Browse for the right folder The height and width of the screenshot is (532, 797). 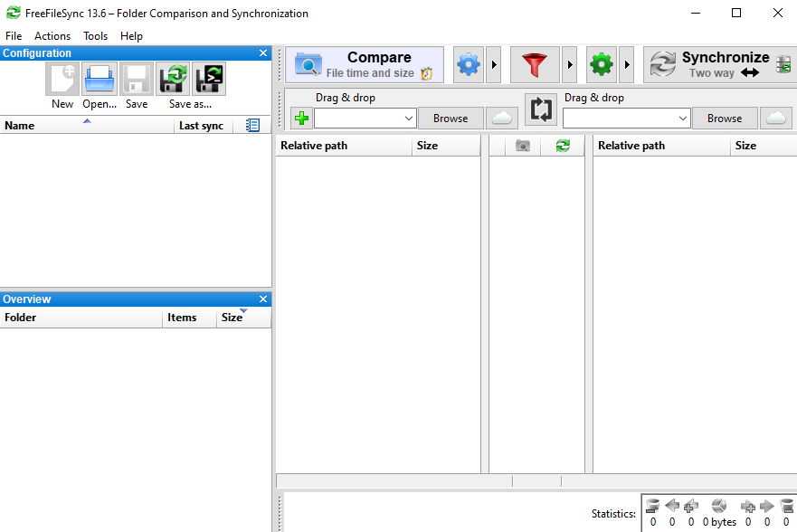(x=725, y=118)
